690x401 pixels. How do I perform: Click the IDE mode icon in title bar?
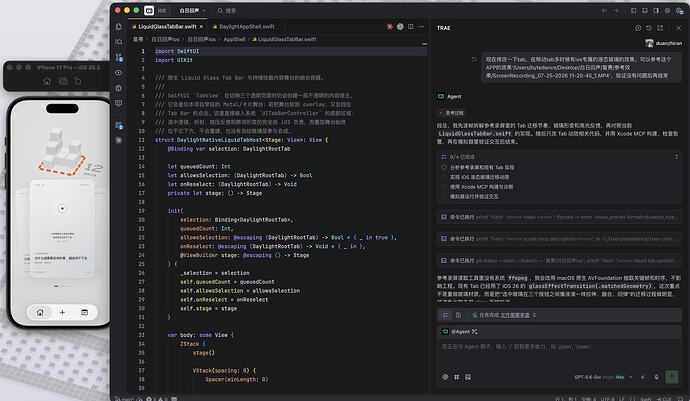tap(149, 10)
